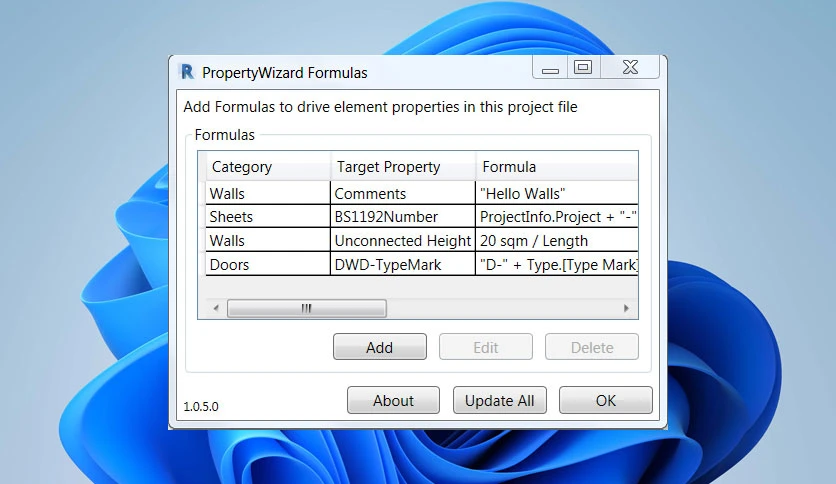Sort by the Target Property column header
This screenshot has height=484, width=836.
(403, 167)
